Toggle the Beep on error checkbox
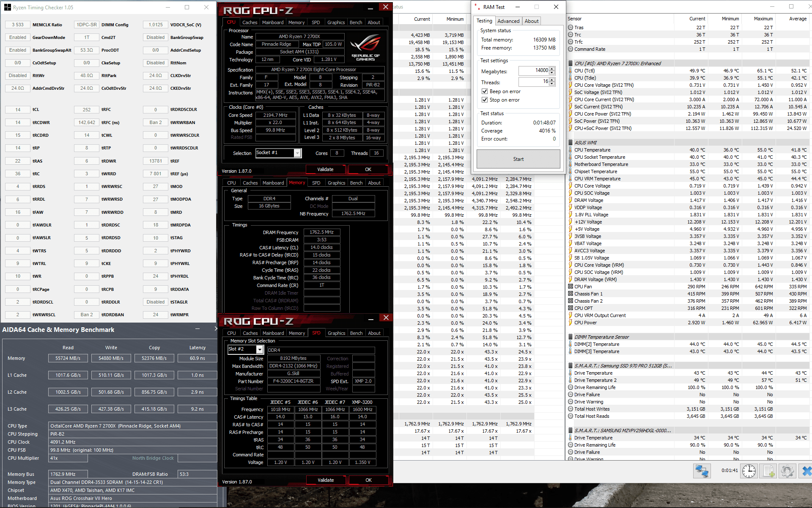The height and width of the screenshot is (508, 812). tap(485, 91)
